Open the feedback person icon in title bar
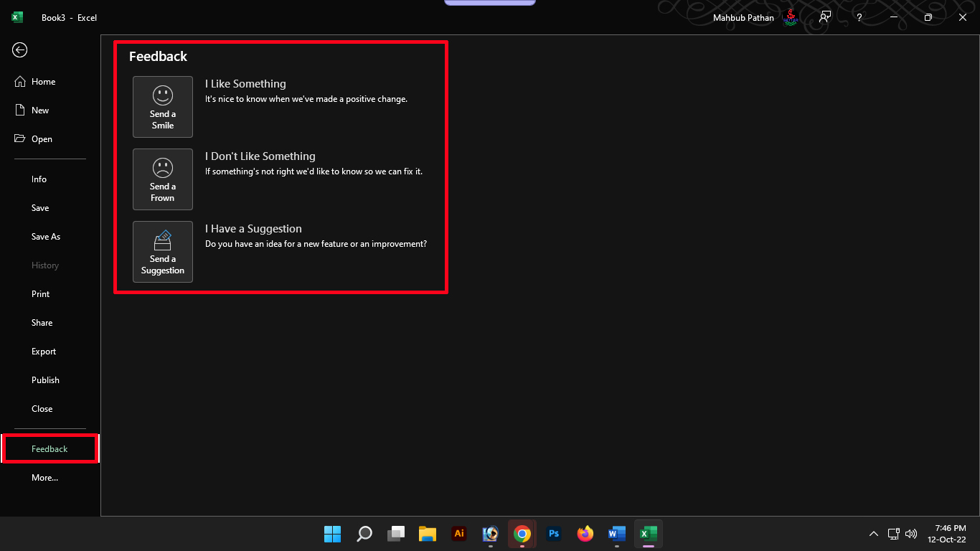 pos(825,17)
